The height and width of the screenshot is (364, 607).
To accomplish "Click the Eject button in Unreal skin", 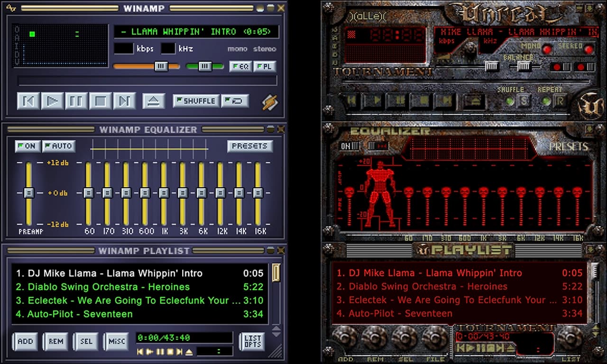I will coord(474,101).
